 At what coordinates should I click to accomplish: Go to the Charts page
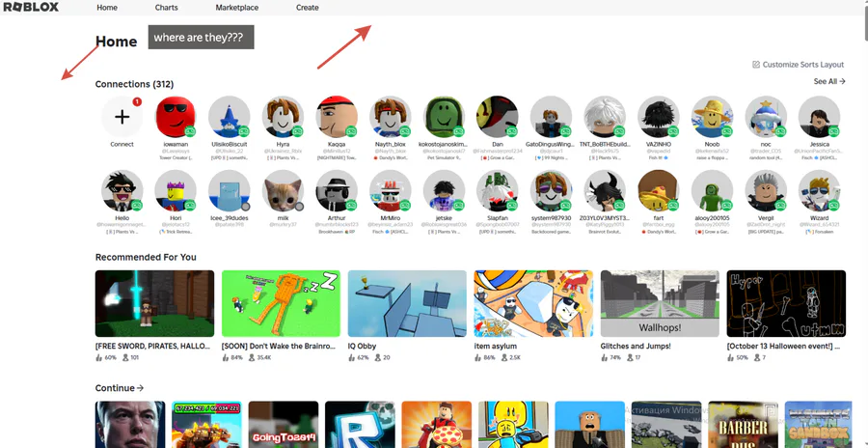pyautogui.click(x=166, y=8)
